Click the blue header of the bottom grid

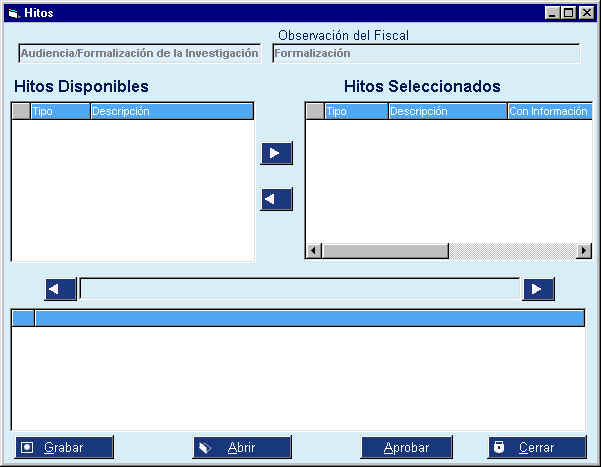pos(310,318)
